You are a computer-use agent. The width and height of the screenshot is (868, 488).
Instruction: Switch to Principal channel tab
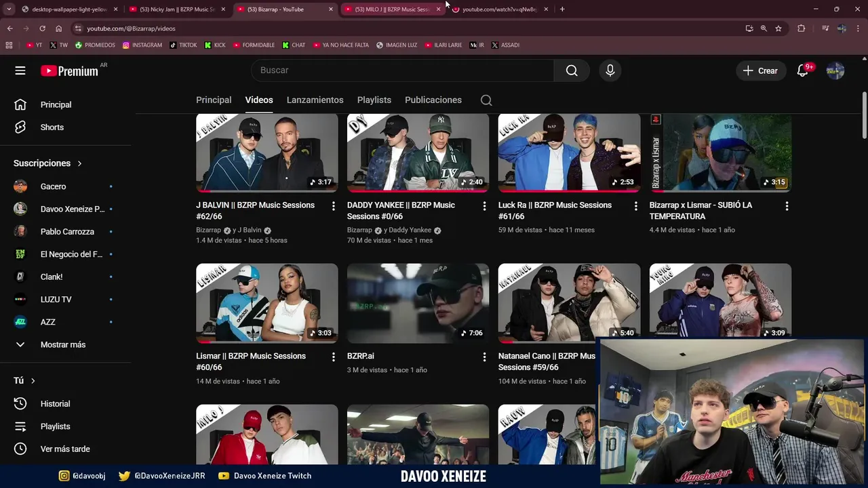point(214,100)
